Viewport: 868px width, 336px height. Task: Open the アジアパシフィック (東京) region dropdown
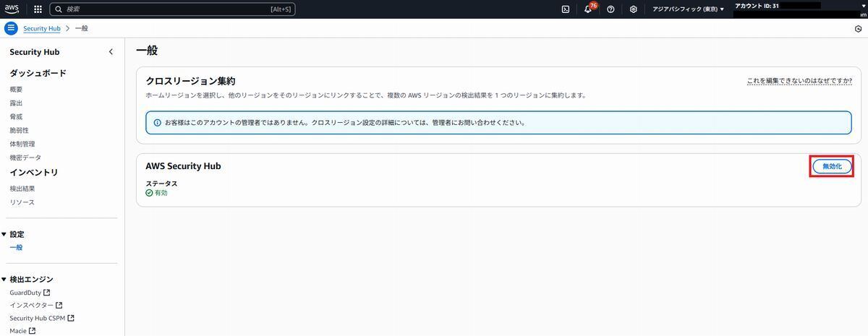688,9
